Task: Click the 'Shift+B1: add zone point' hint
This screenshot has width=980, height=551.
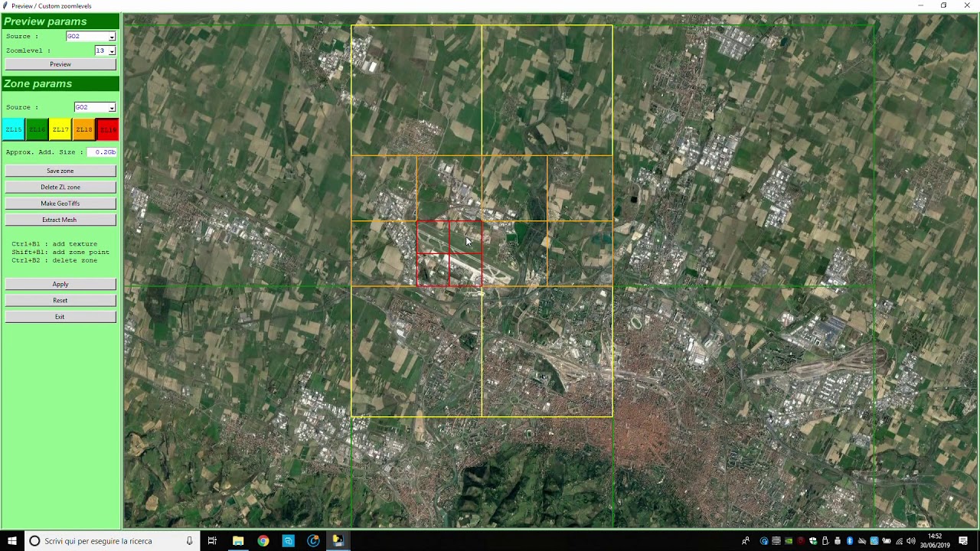Action: click(60, 252)
